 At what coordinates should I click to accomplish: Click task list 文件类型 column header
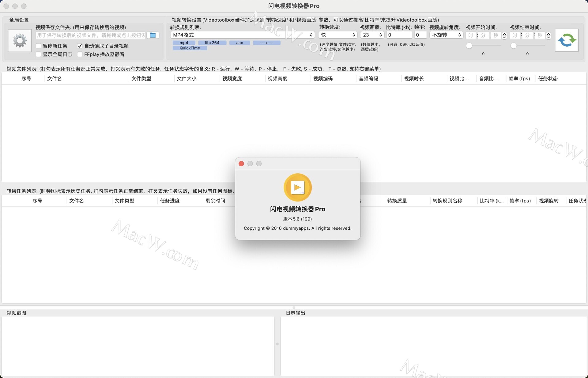pos(135,201)
